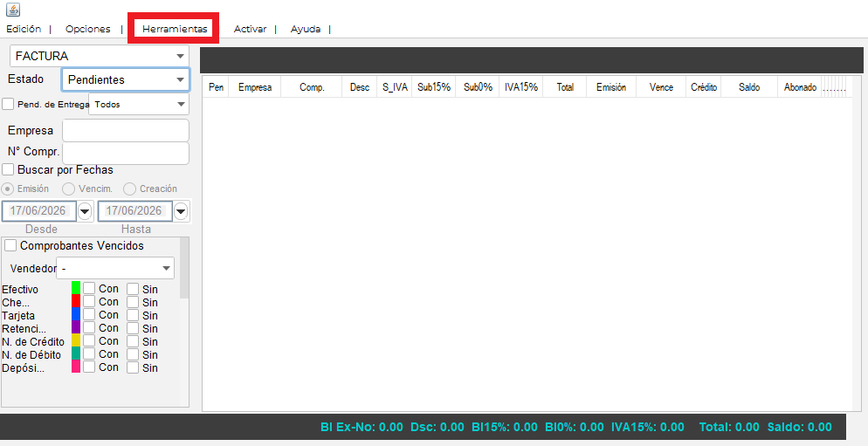
Task: Click the Java application icon in title bar
Action: 13,10
